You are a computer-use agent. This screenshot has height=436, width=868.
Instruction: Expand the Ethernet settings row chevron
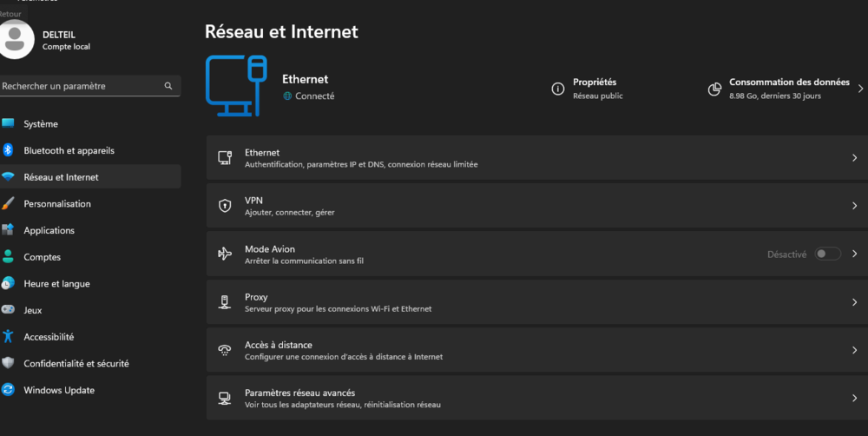tap(854, 158)
